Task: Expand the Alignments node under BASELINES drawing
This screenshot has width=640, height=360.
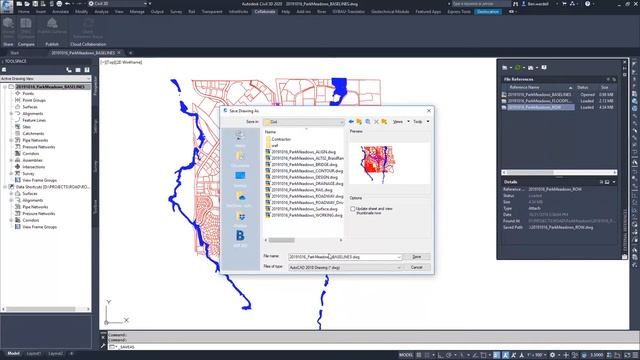Action: coord(11,113)
